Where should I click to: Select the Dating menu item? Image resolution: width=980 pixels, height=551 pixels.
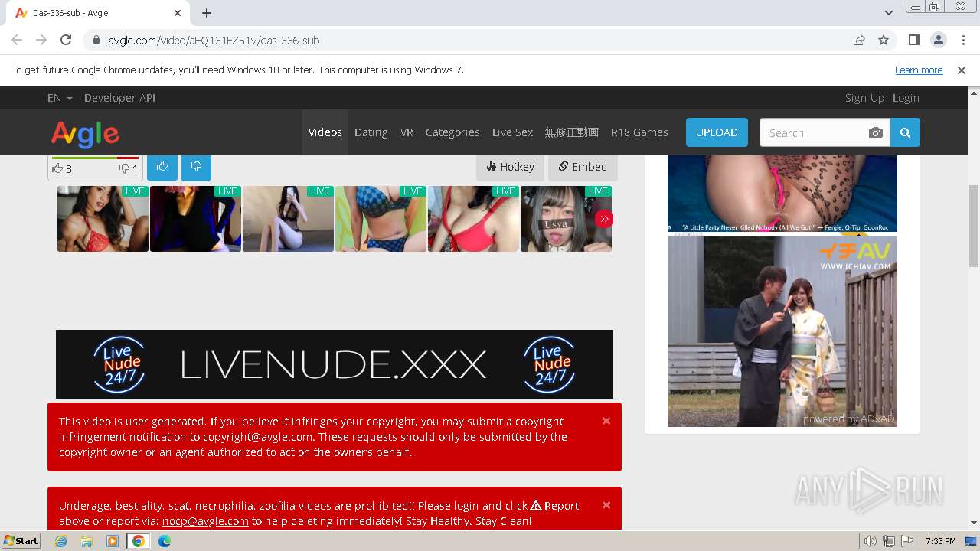371,132
